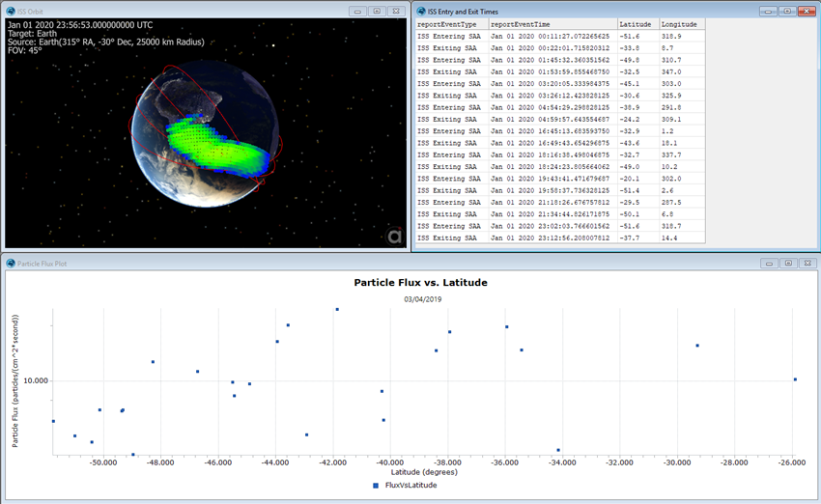
Task: Click the 'Target: Earth' overlay text
Action: click(32, 34)
